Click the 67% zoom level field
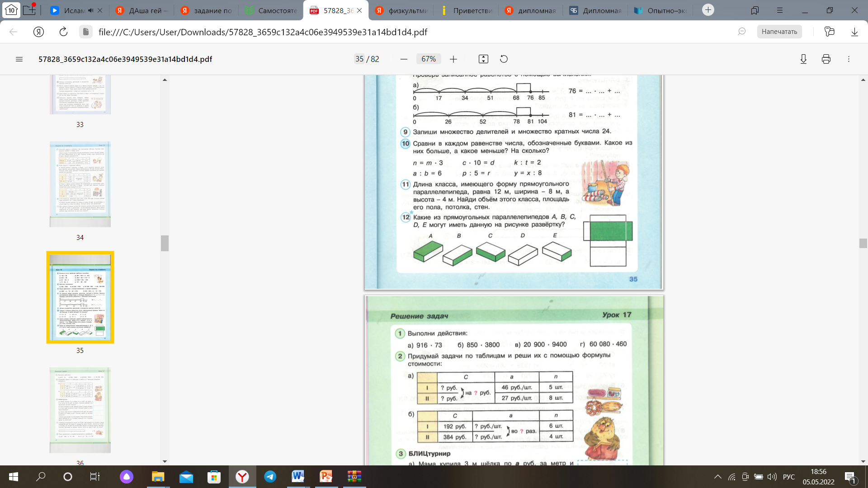 429,59
